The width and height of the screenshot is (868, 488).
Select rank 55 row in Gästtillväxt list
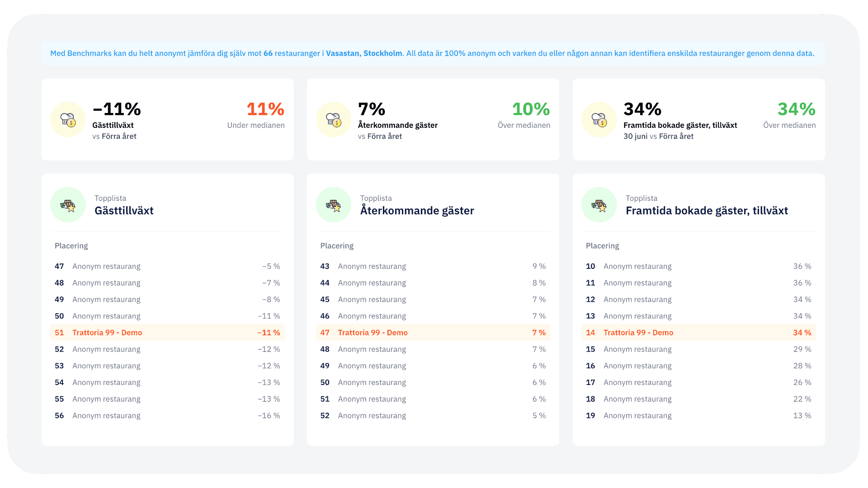pos(167,399)
